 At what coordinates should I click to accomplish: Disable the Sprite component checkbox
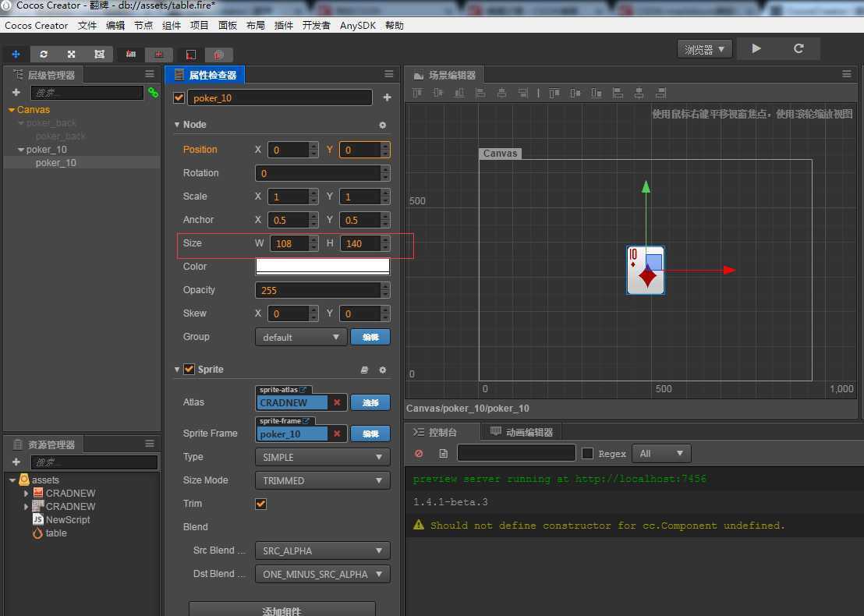[x=189, y=369]
